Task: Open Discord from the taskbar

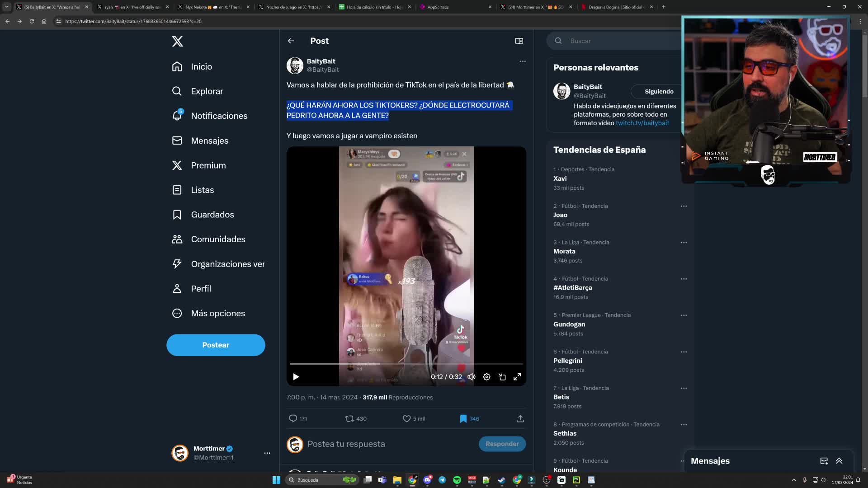Action: coord(427,480)
